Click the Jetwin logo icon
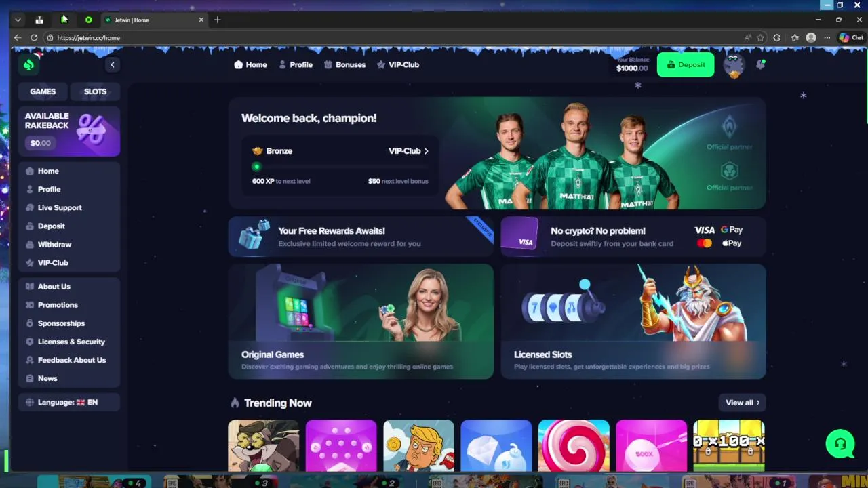This screenshot has height=488, width=868. point(28,64)
